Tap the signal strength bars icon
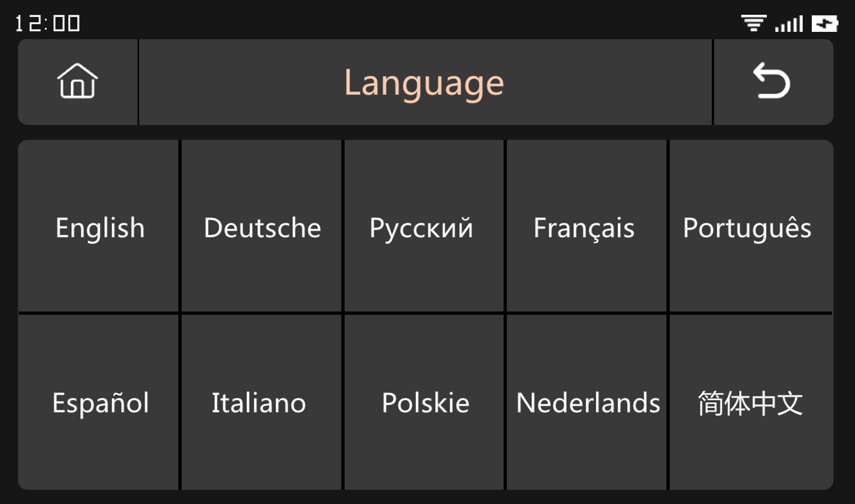855x504 pixels. (x=789, y=23)
